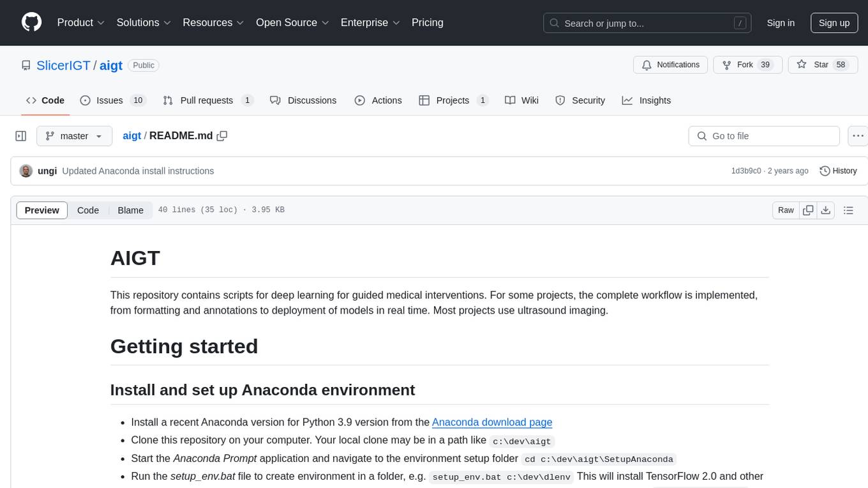Expand the file tree side panel
Screen dimensions: 868x488
click(21, 136)
